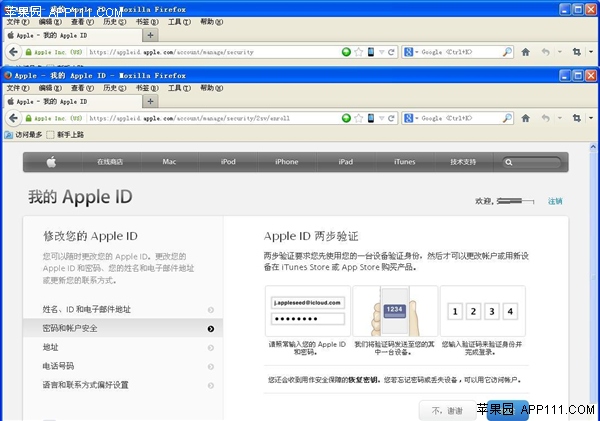Click the Apple logo in the navigation bar
Screen dimensions: 600x421
click(51, 162)
